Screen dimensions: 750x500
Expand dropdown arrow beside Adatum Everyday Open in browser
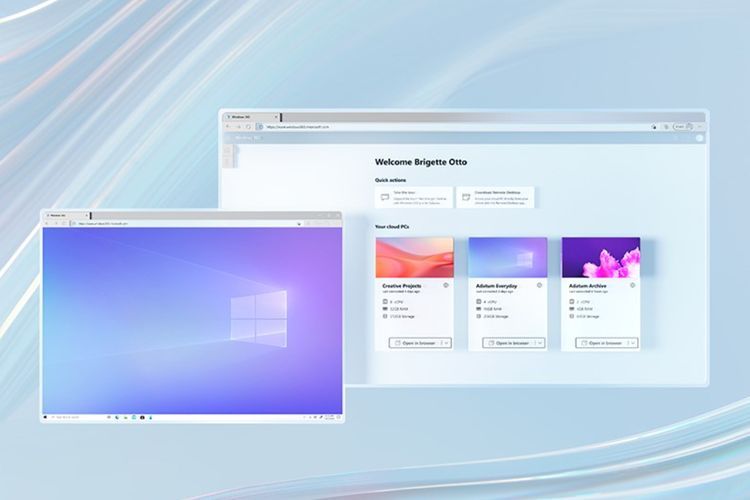pos(539,343)
